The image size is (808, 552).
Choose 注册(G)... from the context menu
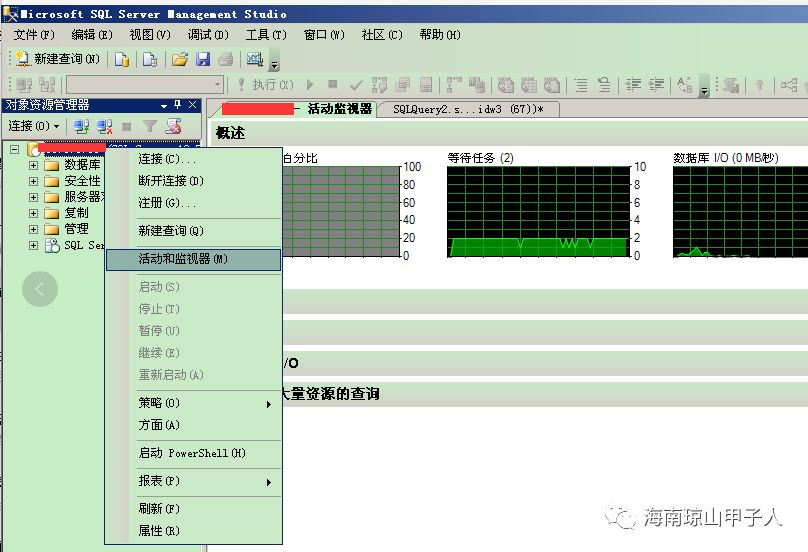click(x=194, y=203)
